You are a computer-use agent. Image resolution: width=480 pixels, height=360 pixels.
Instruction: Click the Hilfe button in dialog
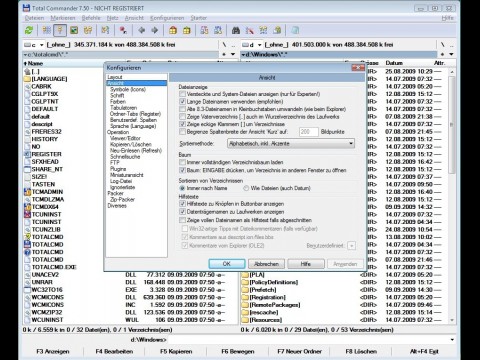(306, 264)
